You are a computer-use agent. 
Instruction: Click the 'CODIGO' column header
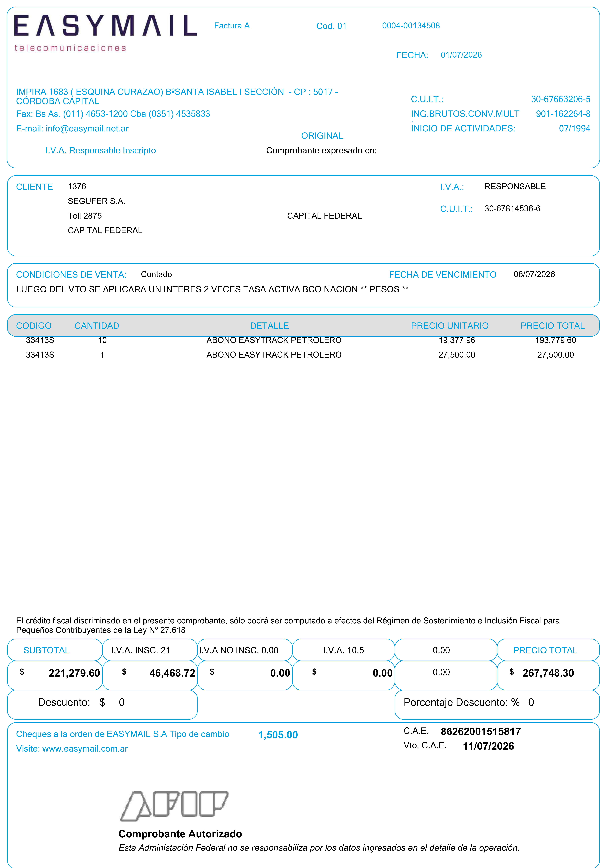click(34, 326)
